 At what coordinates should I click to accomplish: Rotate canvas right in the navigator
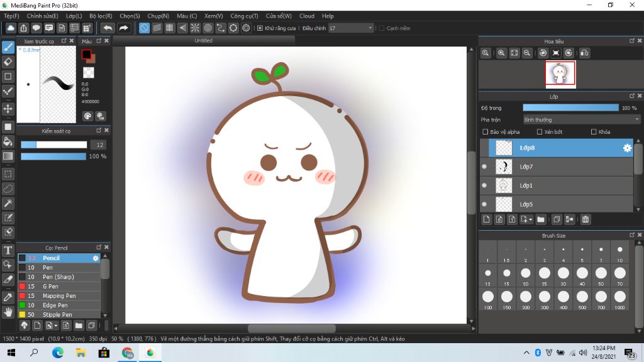point(569,53)
